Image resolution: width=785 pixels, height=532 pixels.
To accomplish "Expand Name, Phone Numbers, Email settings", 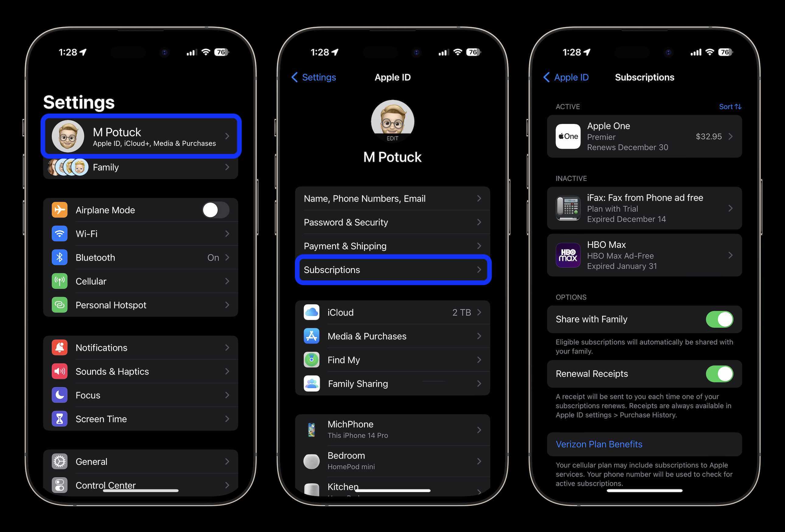I will (392, 198).
